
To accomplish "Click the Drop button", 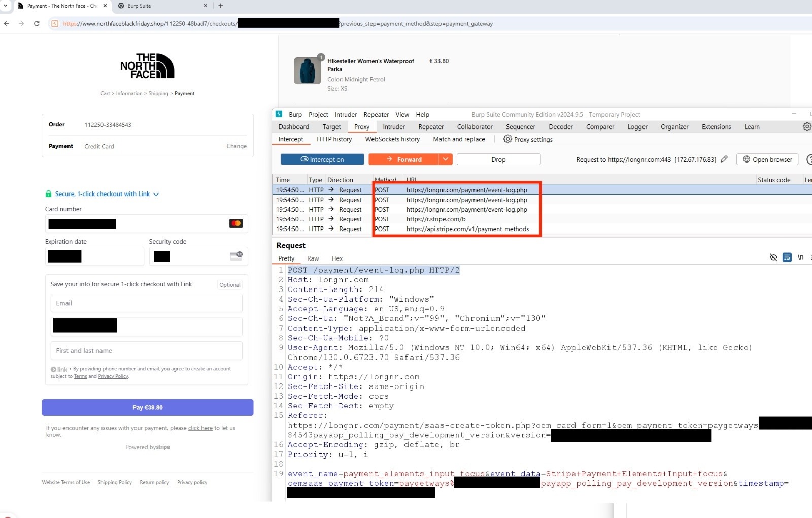I will tap(498, 159).
